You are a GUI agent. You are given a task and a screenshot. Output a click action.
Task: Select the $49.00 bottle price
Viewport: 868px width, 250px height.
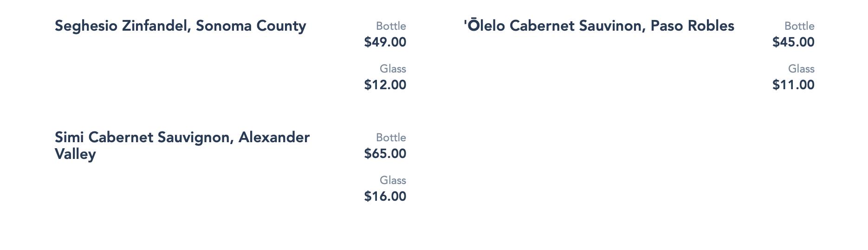pos(385,42)
